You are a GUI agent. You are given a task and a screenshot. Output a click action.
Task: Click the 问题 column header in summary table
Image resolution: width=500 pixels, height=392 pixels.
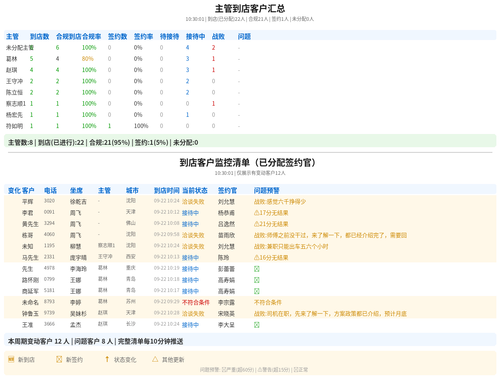(244, 36)
